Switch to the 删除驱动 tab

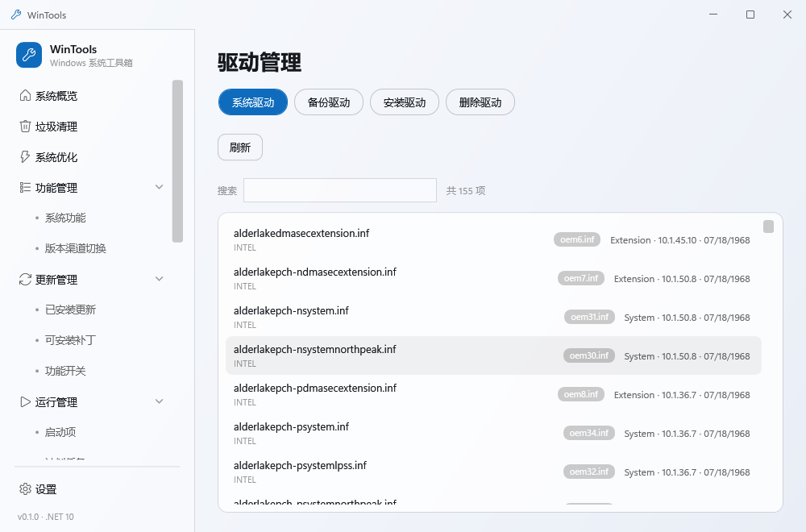tap(480, 102)
